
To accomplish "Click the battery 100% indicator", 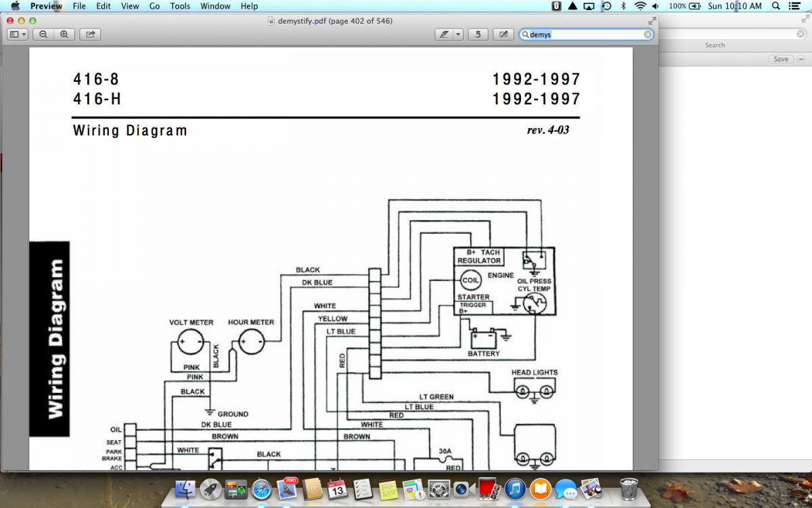I will pos(685,6).
